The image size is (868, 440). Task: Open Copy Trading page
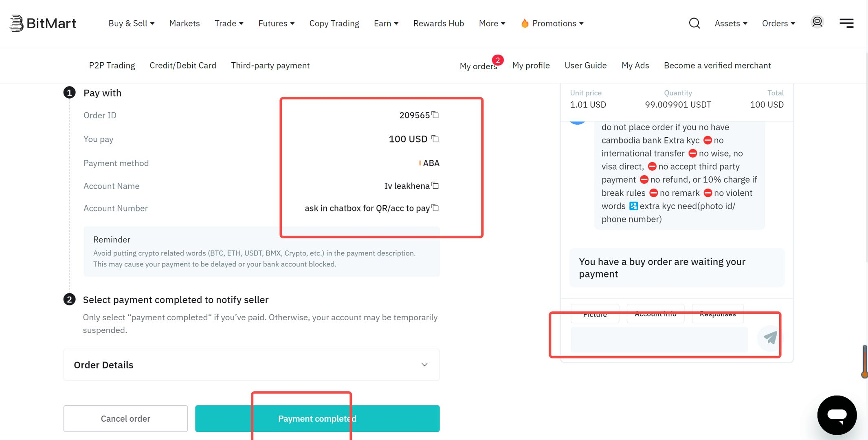334,23
